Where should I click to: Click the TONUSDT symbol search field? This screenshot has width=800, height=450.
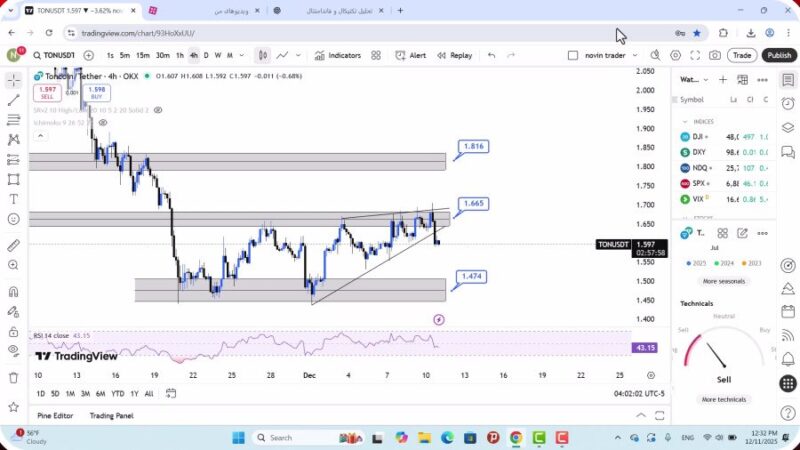tap(56, 56)
